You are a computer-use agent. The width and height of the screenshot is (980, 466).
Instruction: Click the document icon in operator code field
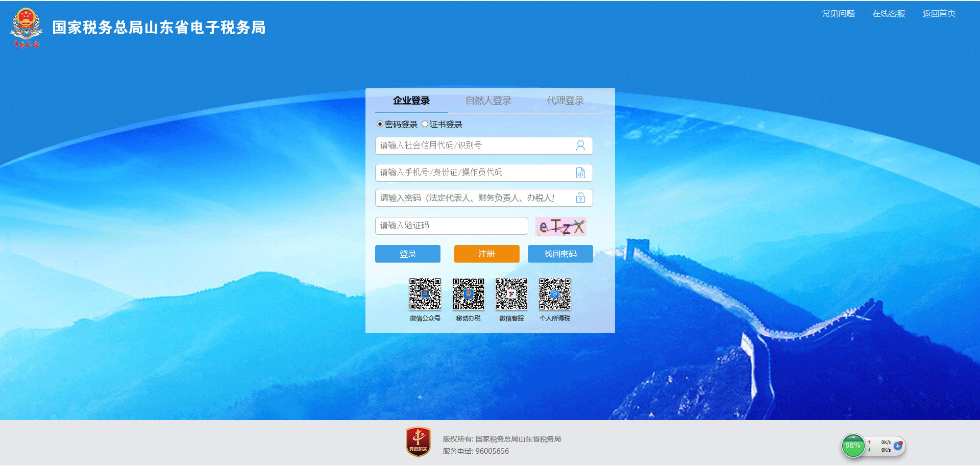[x=580, y=173]
